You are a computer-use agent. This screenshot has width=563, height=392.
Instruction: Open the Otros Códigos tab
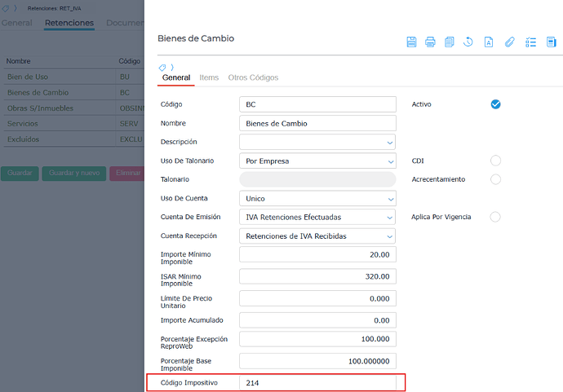pos(253,77)
